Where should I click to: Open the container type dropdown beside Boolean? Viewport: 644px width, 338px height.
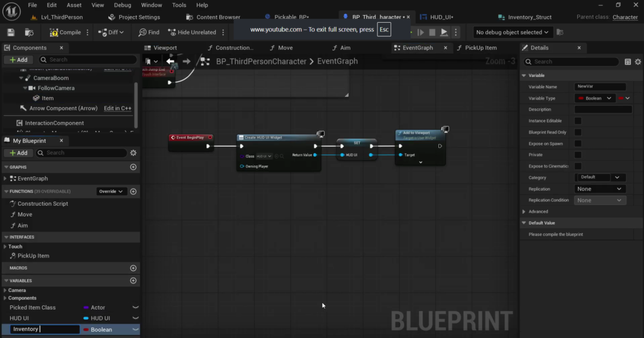pyautogui.click(x=625, y=98)
